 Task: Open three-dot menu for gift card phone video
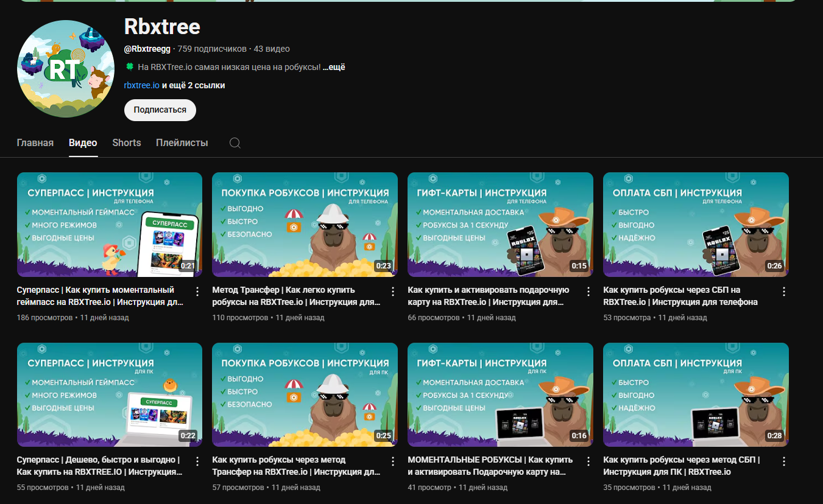pyautogui.click(x=588, y=292)
